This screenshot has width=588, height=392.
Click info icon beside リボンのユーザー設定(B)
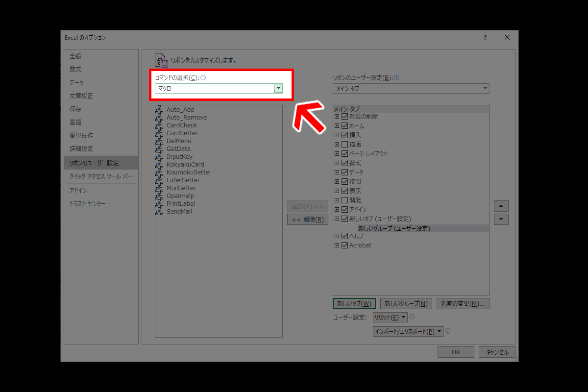[x=396, y=78]
